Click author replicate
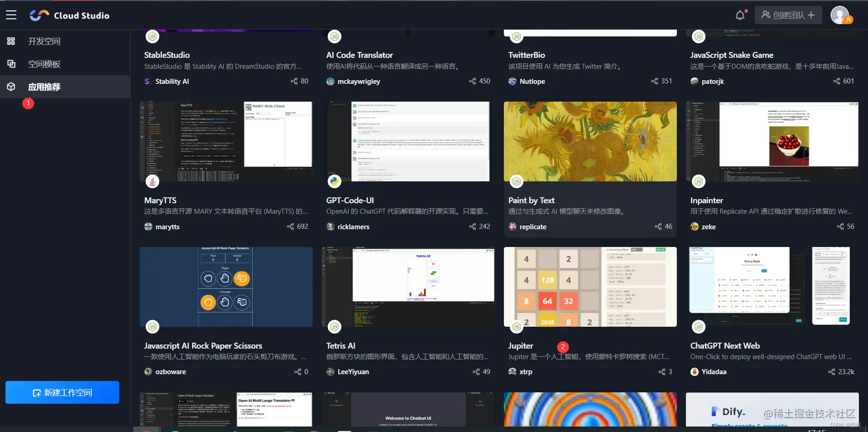This screenshot has height=432, width=868. point(533,227)
